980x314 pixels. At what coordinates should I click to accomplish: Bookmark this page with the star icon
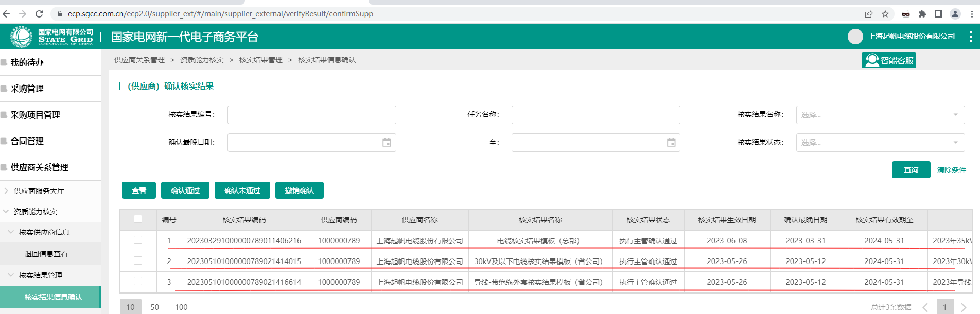(x=885, y=14)
